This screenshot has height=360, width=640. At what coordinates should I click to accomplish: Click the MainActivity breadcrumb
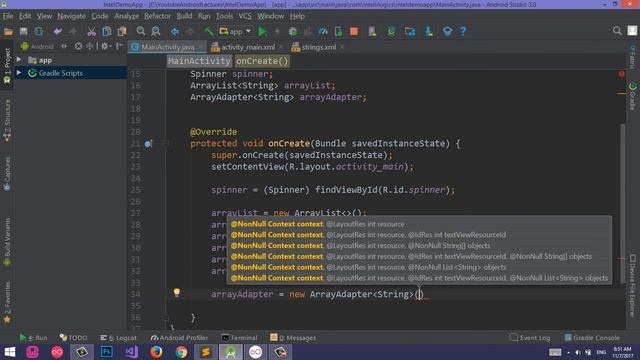(x=199, y=61)
